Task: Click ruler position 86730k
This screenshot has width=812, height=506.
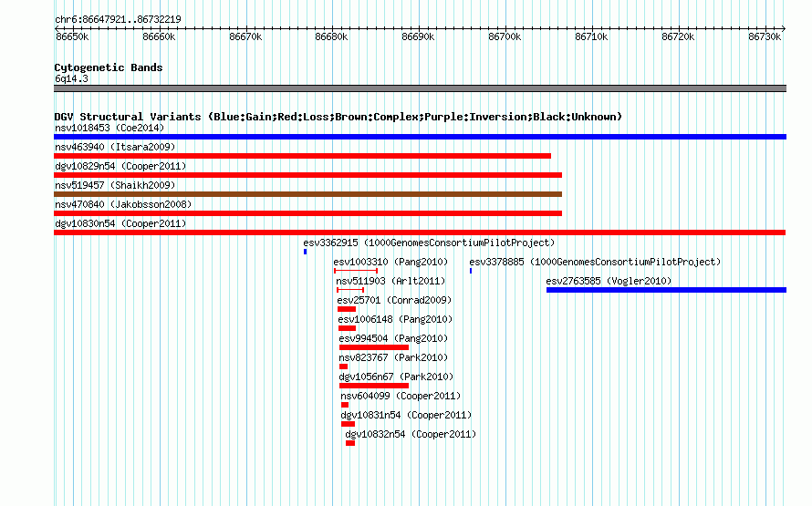Action: (765, 36)
